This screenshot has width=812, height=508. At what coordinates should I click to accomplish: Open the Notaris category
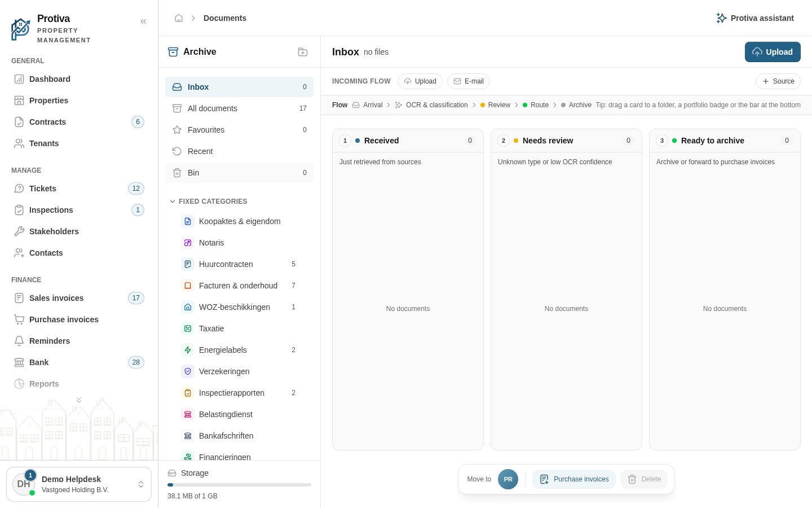coord(239,243)
